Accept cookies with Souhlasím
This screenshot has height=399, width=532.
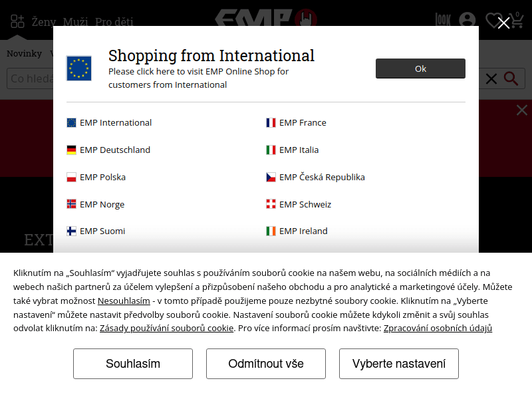pos(132,364)
